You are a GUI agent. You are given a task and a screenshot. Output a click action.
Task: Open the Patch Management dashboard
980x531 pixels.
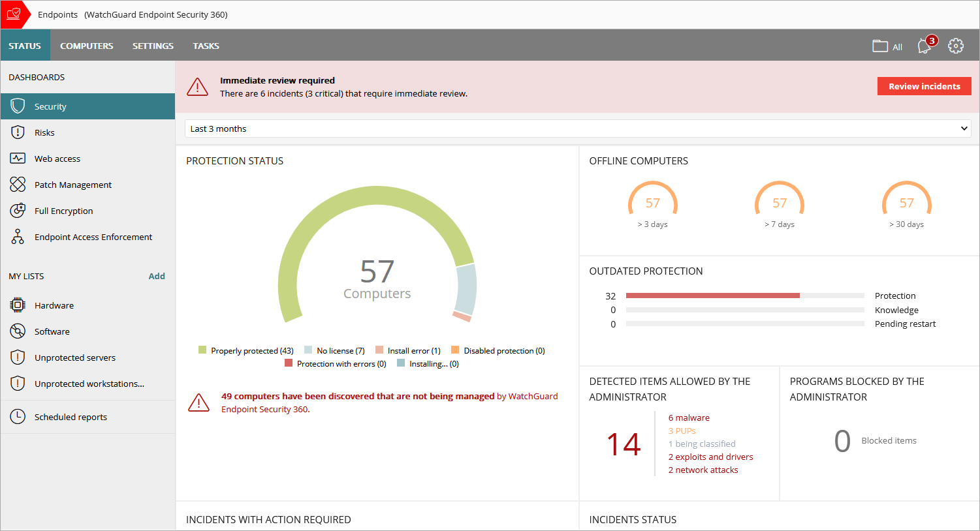(87, 185)
